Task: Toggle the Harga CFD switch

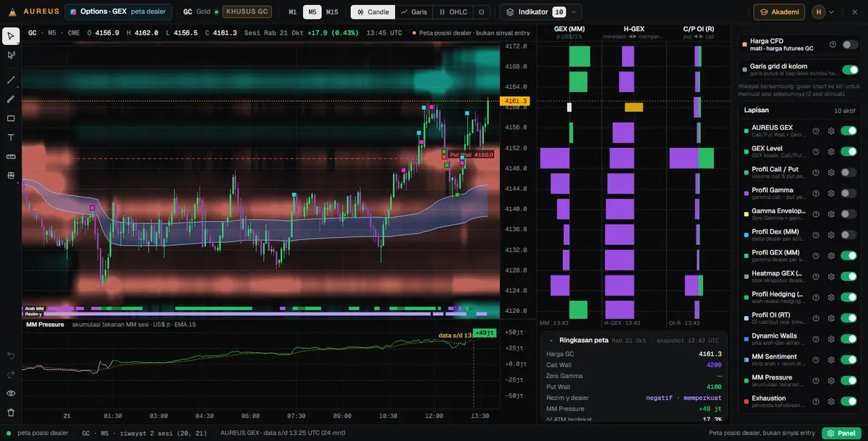Action: 850,45
